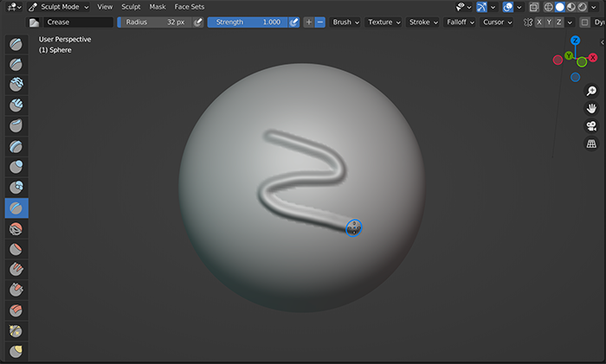Open brush preset browser icon beside Crease
This screenshot has height=364, width=606.
tap(34, 22)
